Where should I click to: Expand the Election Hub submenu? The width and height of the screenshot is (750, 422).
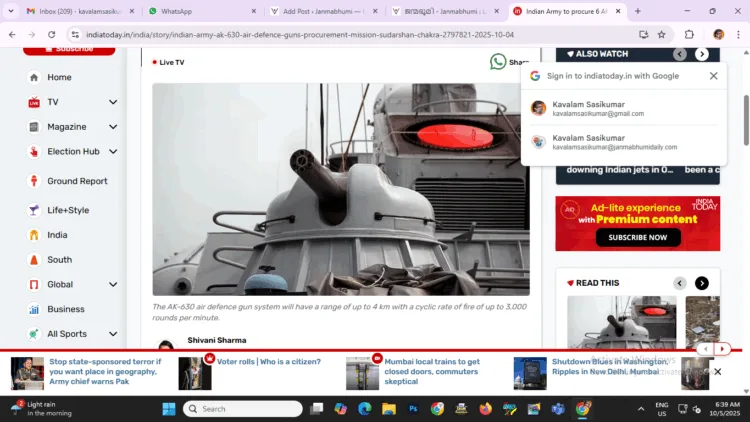tap(113, 152)
